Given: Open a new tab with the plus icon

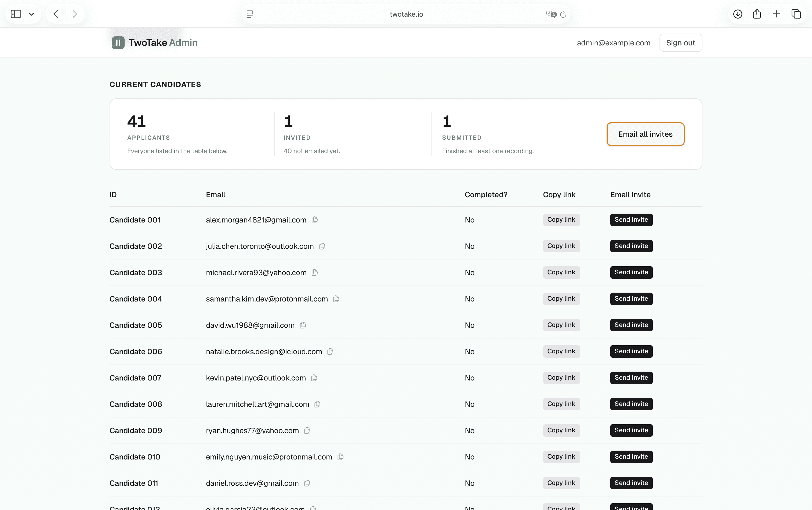Looking at the screenshot, I should coord(777,14).
